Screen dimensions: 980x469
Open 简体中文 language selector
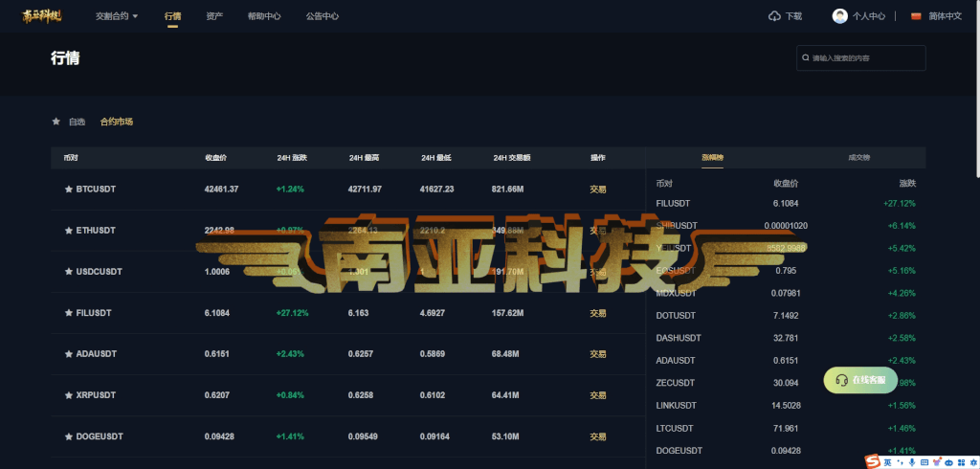pos(945,16)
